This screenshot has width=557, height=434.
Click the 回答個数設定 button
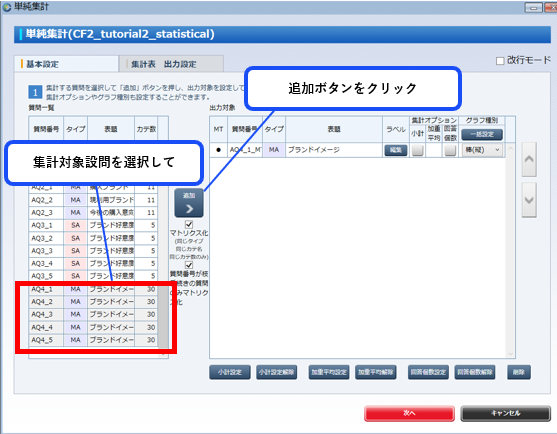pyautogui.click(x=428, y=372)
